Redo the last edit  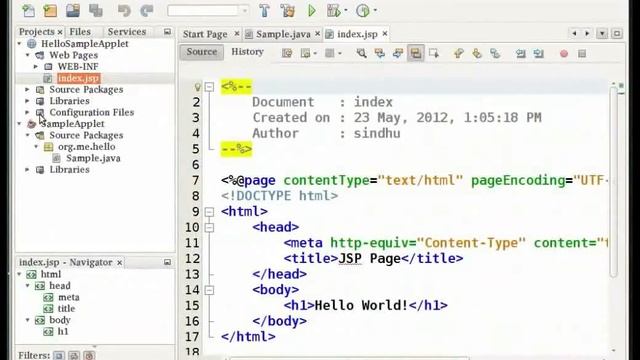click(147, 11)
